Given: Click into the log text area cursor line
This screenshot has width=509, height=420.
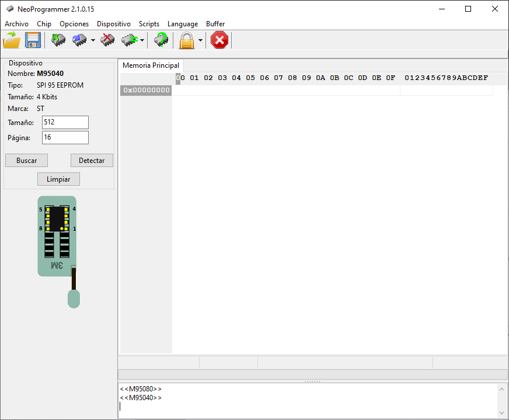Looking at the screenshot, I should click(x=308, y=407).
